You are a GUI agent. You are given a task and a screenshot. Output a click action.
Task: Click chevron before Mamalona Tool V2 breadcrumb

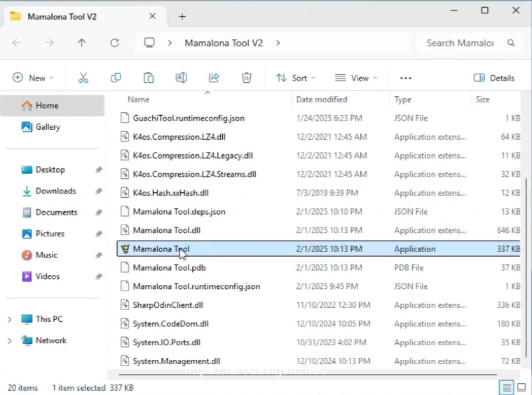pos(170,43)
